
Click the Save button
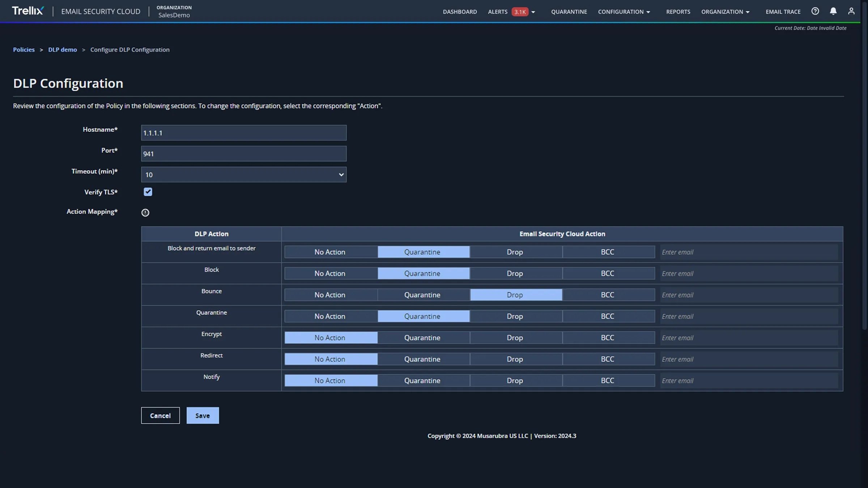[x=203, y=415]
